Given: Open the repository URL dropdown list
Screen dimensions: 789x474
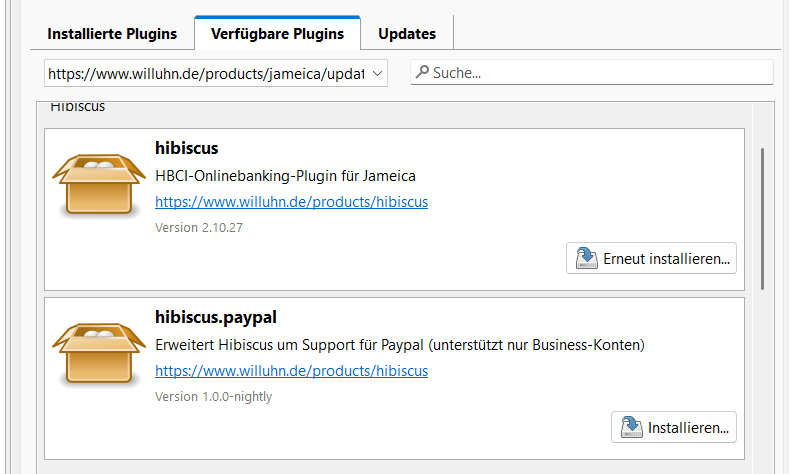Looking at the screenshot, I should [215, 73].
